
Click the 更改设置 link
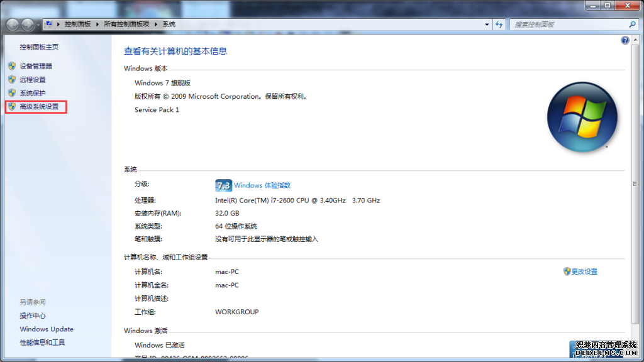585,271
